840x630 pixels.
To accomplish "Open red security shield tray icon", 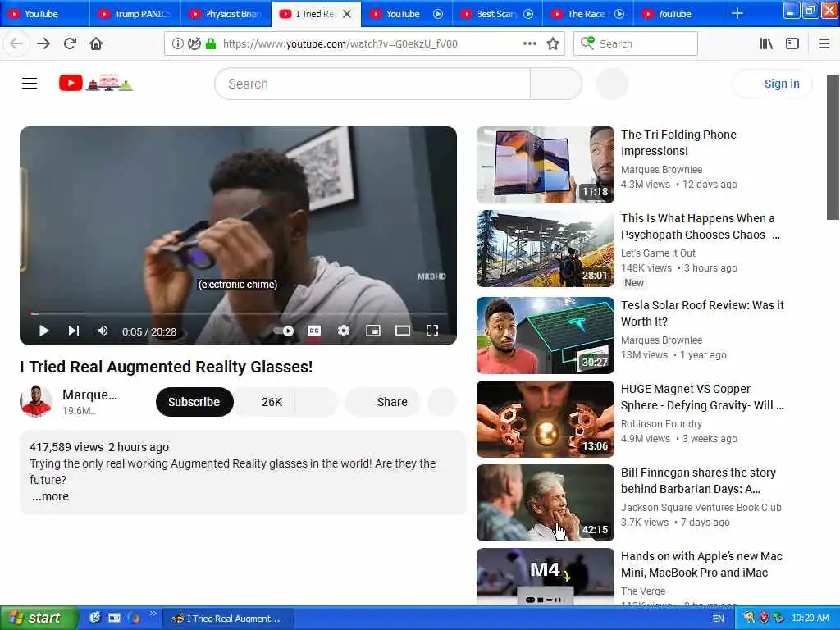I will point(764,618).
